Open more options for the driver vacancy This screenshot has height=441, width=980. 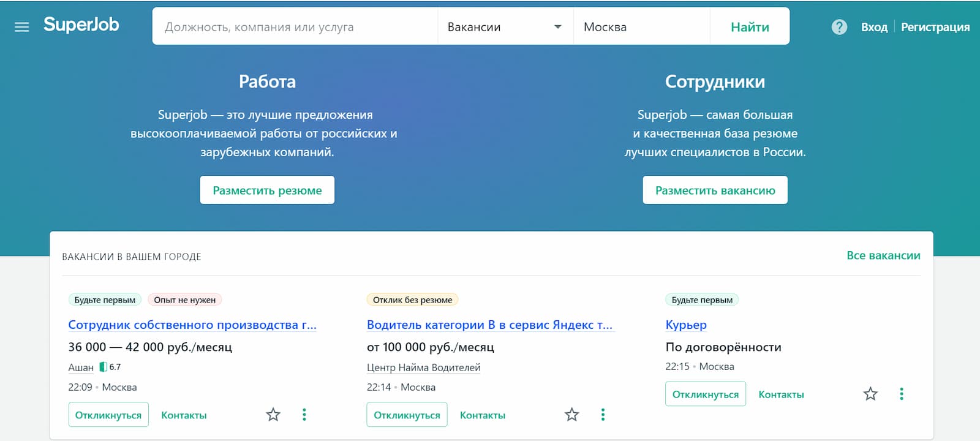pos(603,415)
